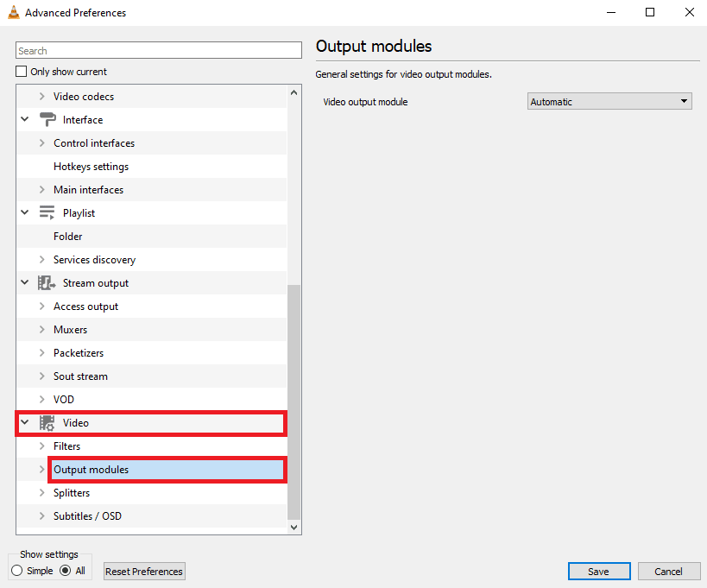Expand the Services discovery node arrow
The height and width of the screenshot is (588, 707).
click(42, 259)
